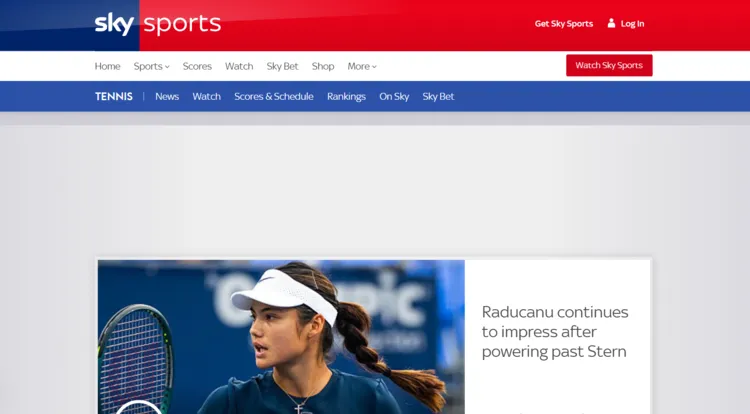This screenshot has width=750, height=414.
Task: Go to the Home page
Action: (x=107, y=66)
